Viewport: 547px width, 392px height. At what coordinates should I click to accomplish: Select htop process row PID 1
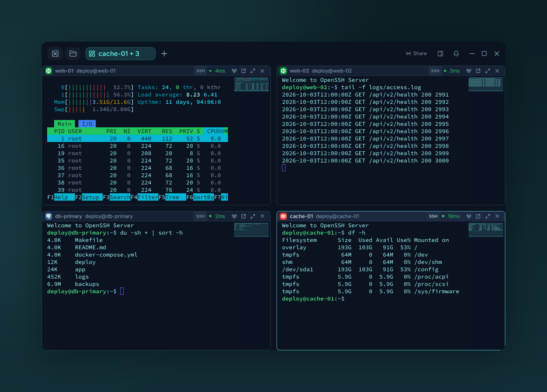(x=137, y=139)
